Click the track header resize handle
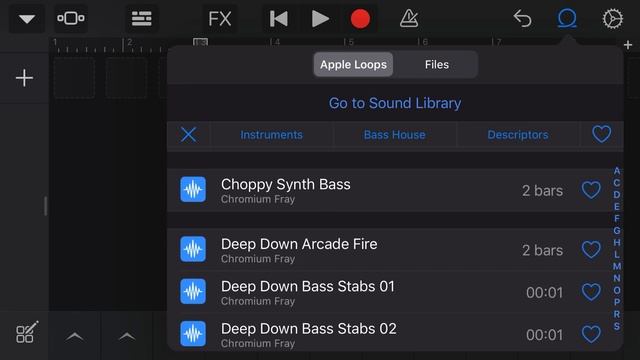The height and width of the screenshot is (360, 640). pyautogui.click(x=45, y=206)
